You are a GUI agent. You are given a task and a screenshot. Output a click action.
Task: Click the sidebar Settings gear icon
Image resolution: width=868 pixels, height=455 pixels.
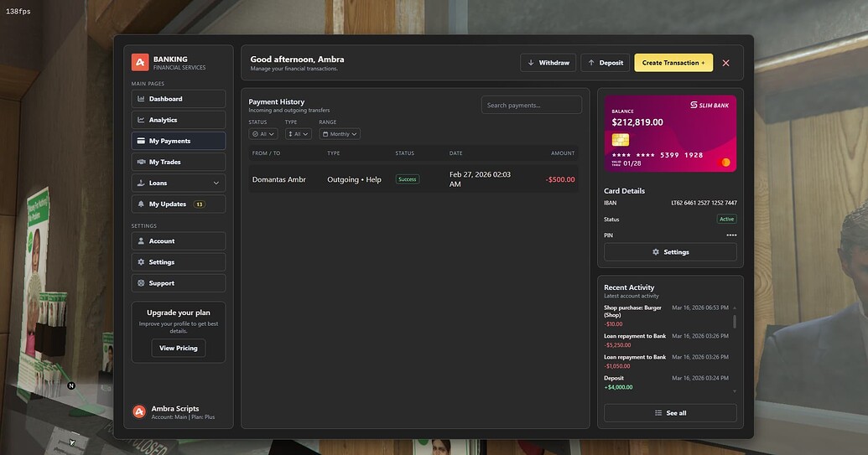click(x=141, y=262)
